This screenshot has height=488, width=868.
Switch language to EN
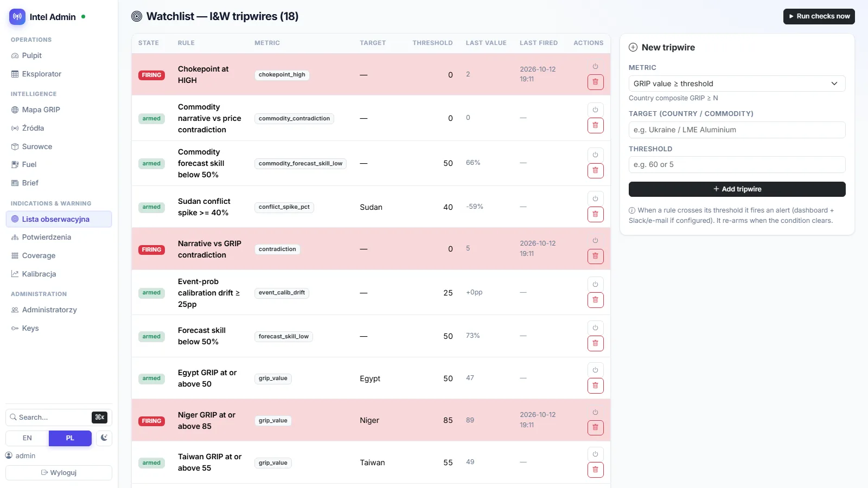coord(27,438)
